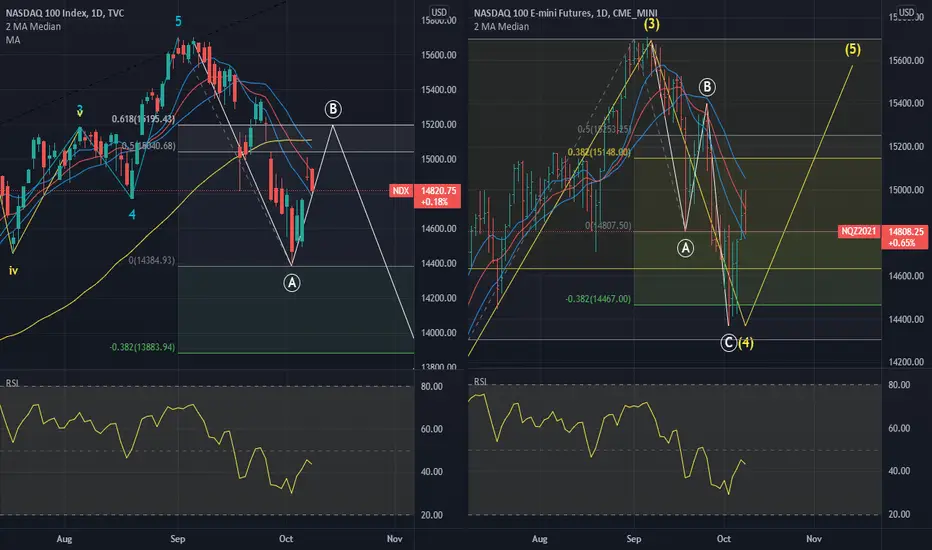This screenshot has height=550, width=932.
Task: Open USD currency selector on futures chart
Action: click(906, 12)
